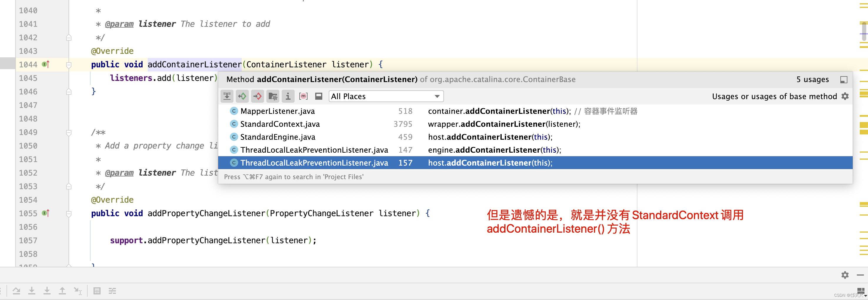Hide the bottom tool window with minus icon

click(860, 275)
